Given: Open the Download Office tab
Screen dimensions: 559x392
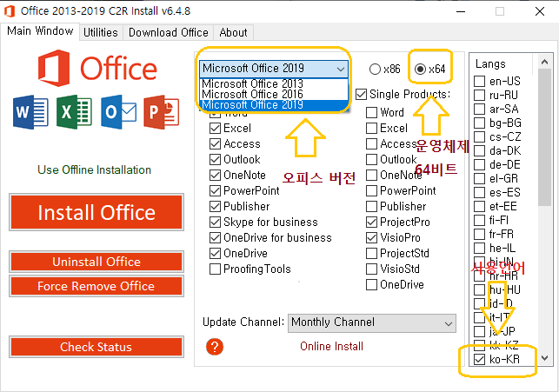Looking at the screenshot, I should tap(169, 32).
